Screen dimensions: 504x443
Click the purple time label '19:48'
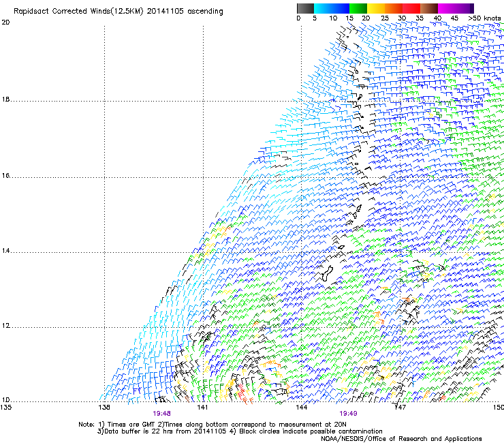point(161,414)
